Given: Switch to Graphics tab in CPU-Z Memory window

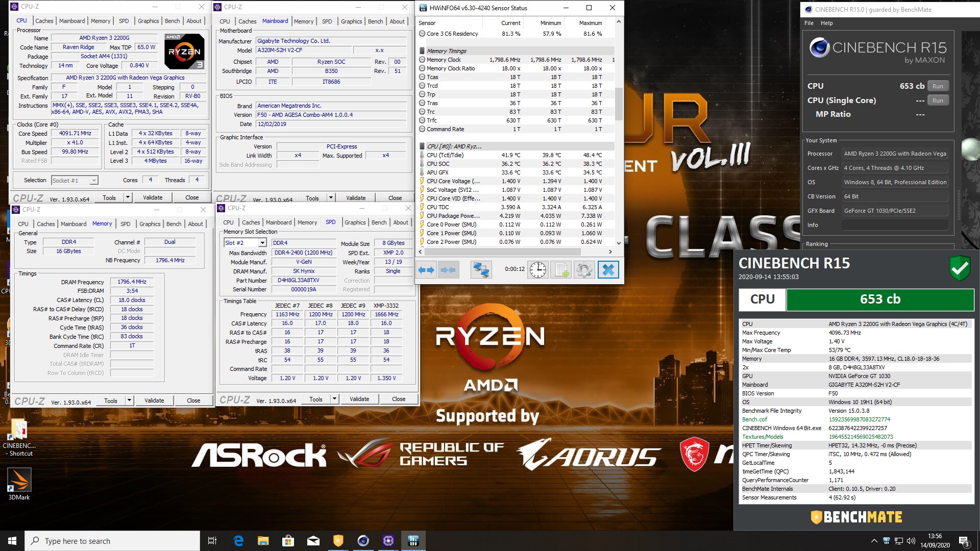Looking at the screenshot, I should point(150,224).
